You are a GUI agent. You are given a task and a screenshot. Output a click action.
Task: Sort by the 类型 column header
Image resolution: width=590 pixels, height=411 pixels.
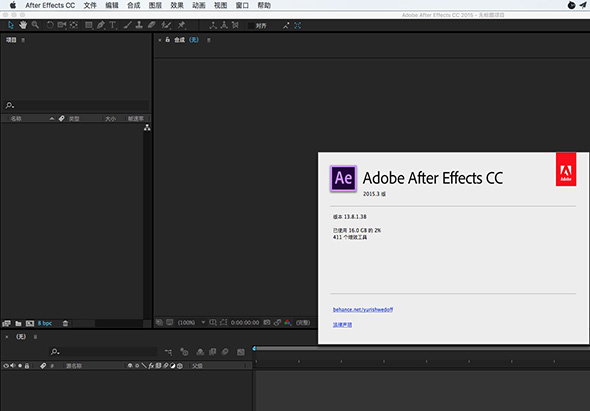pyautogui.click(x=74, y=119)
